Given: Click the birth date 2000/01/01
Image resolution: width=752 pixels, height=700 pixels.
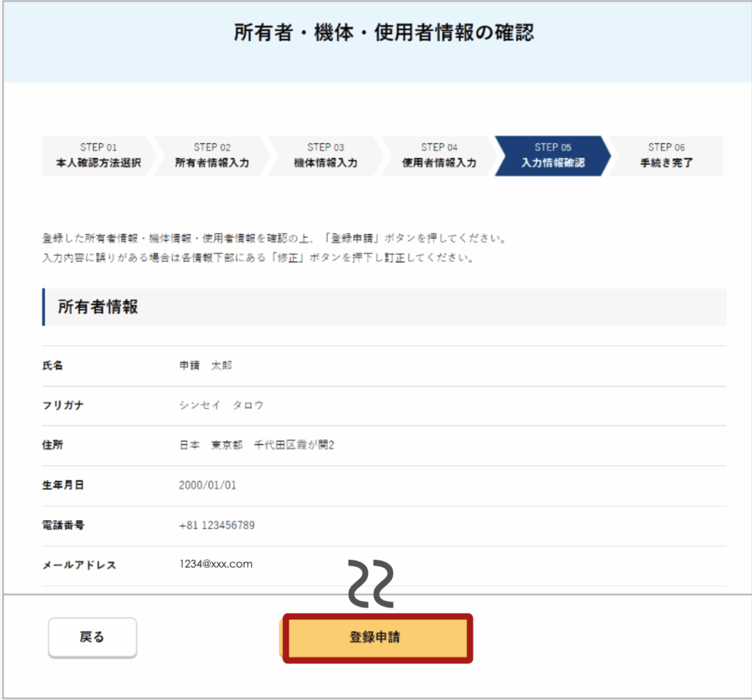Looking at the screenshot, I should coord(208,486).
